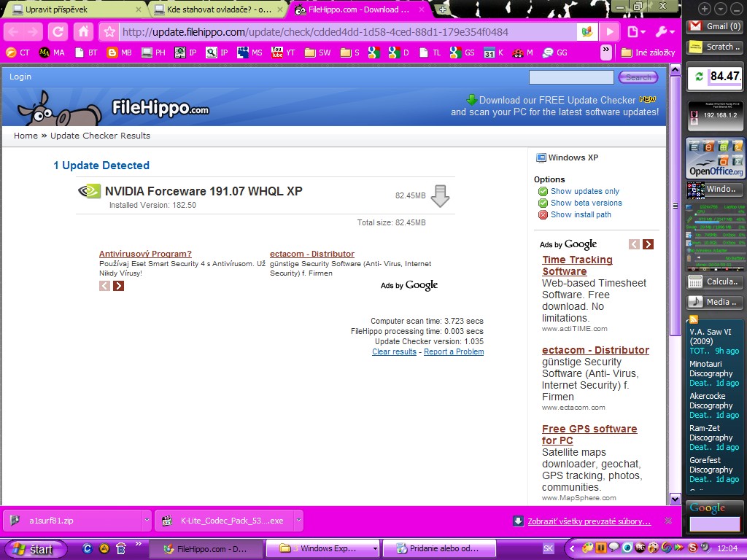
Task: Download NVIDIA Forceware via gray arrow
Action: pos(440,195)
